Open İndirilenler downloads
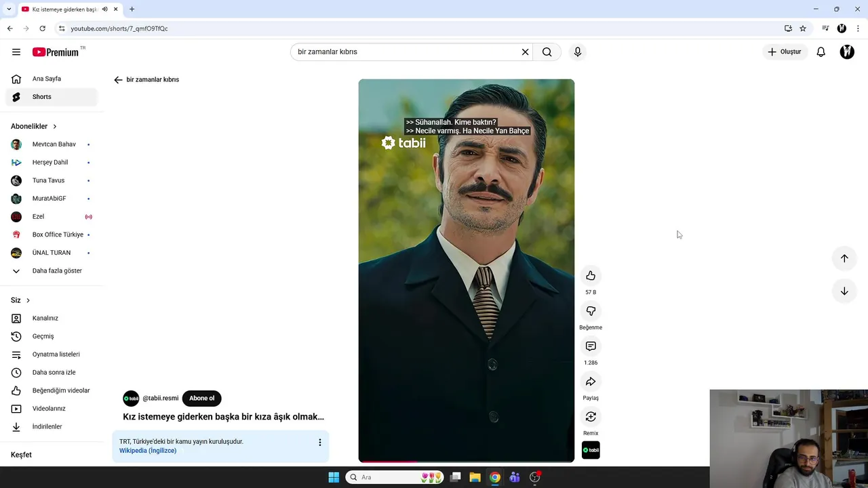Screen dimensions: 868x488 point(52,427)
